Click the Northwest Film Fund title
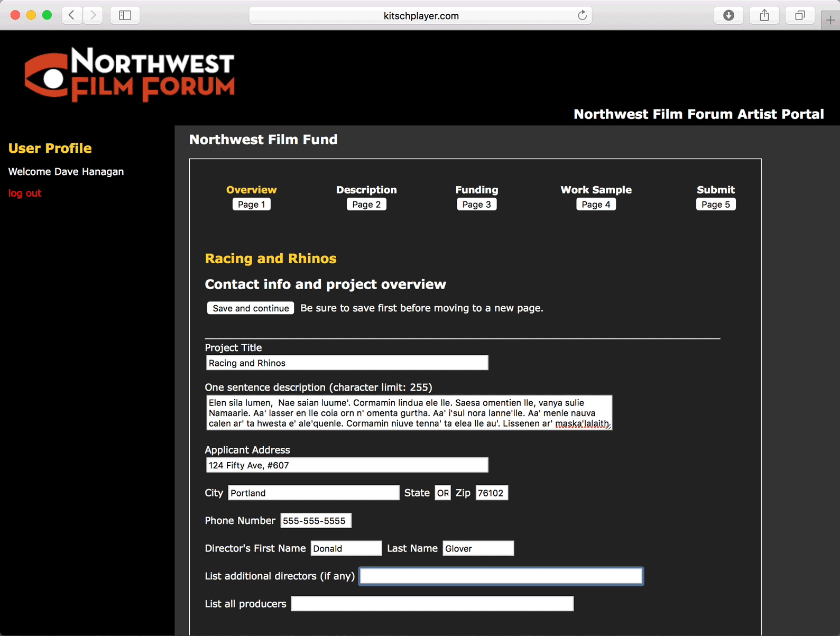The image size is (840, 636). 263,140
